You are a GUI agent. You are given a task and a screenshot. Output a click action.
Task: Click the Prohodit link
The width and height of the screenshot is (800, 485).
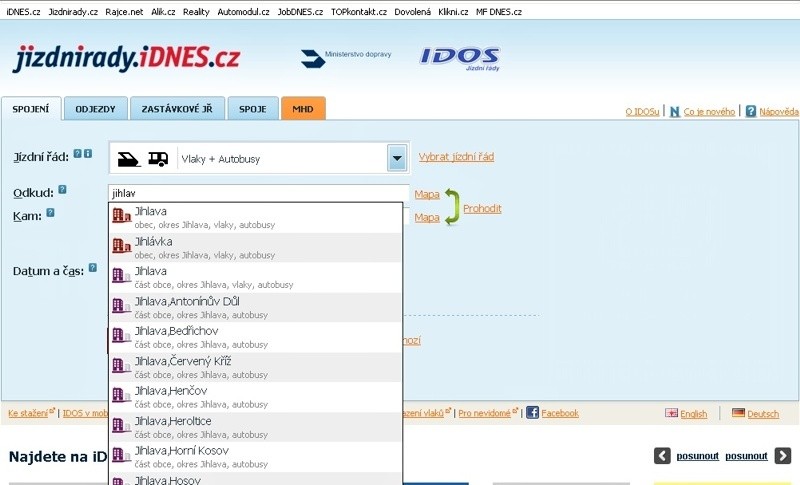coord(482,209)
